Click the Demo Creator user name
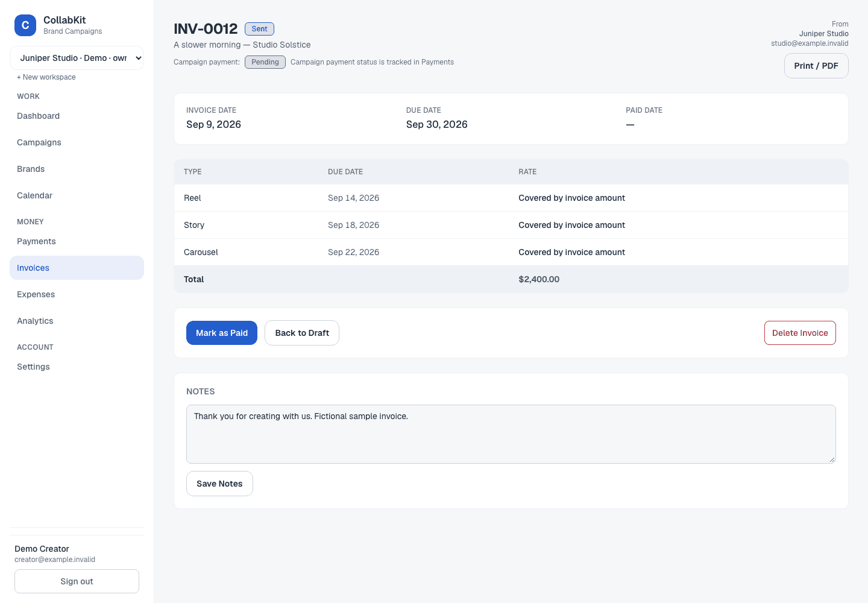Image resolution: width=868 pixels, height=603 pixels. (x=42, y=549)
